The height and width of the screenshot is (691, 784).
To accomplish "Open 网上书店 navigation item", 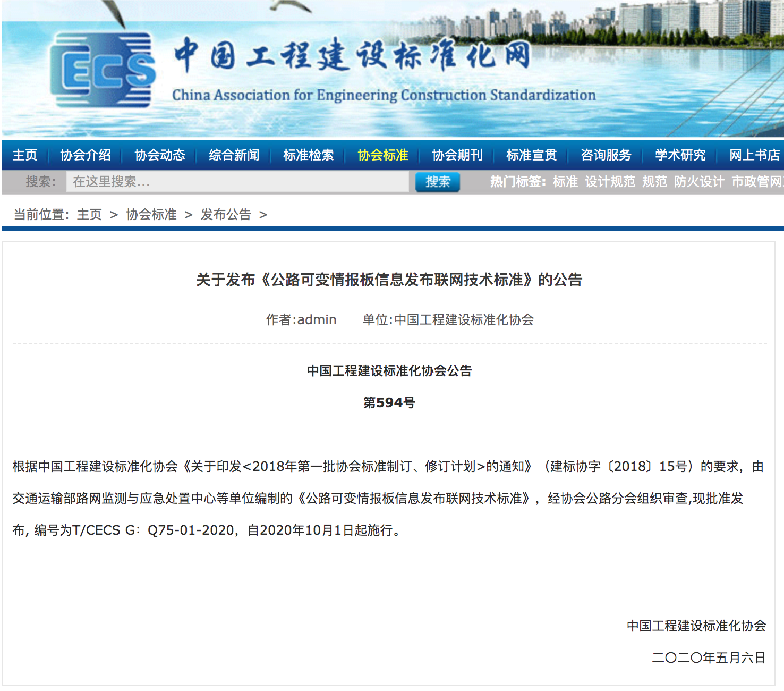I will 755,155.
